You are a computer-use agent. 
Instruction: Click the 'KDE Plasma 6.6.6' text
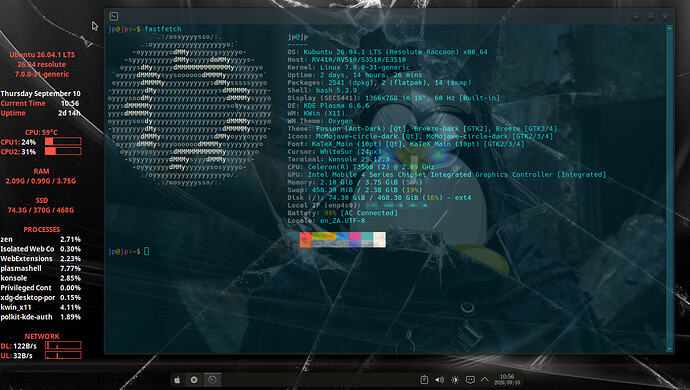[x=336, y=106]
